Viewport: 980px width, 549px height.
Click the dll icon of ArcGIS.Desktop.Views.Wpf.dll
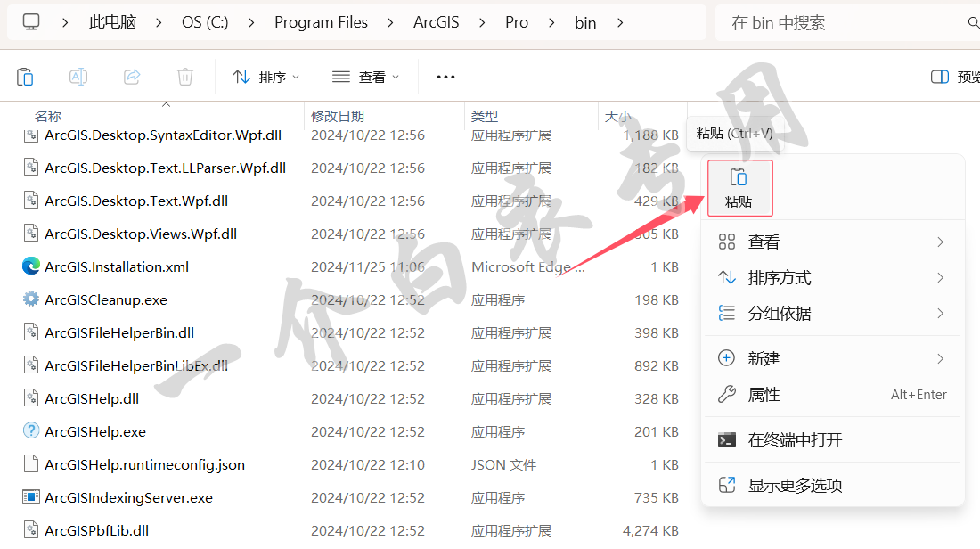(31, 234)
